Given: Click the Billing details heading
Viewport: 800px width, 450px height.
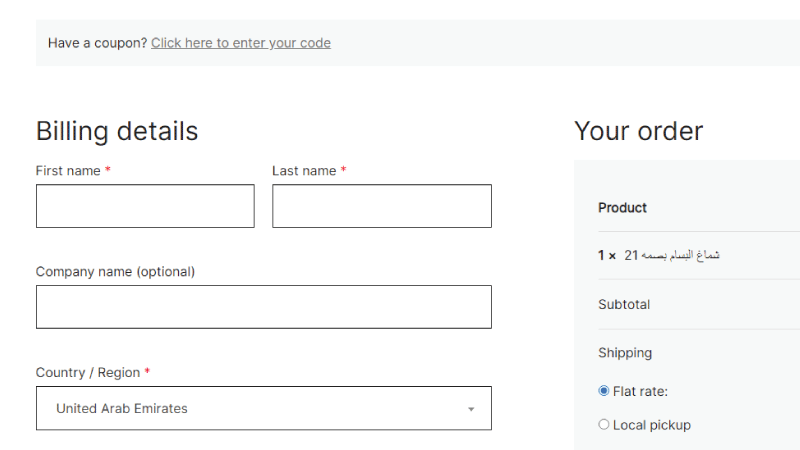Looking at the screenshot, I should click(117, 131).
